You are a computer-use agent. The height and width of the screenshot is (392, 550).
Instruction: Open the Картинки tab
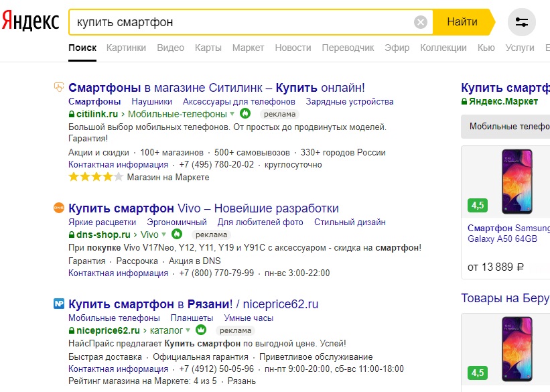[126, 48]
